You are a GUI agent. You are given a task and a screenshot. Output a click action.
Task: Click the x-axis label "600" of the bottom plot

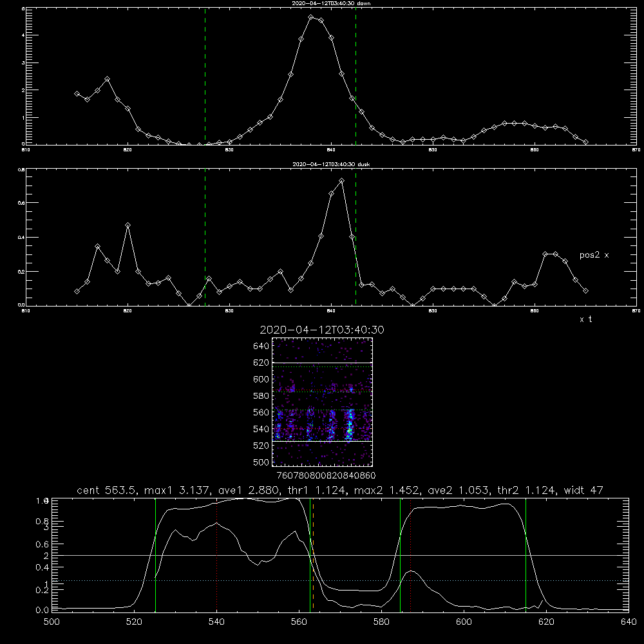coord(464,622)
